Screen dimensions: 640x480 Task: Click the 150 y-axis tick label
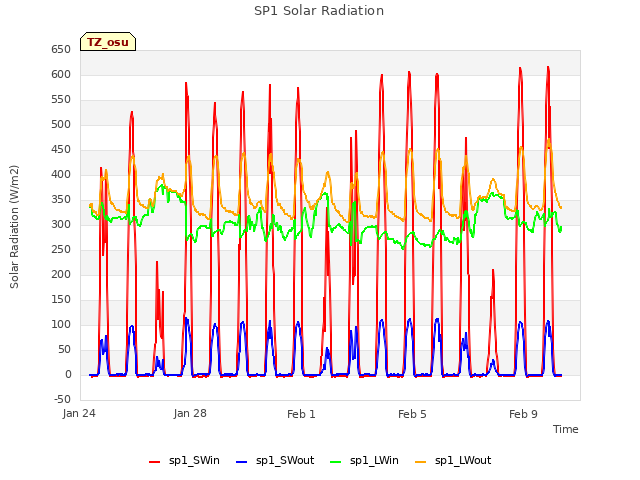(x=61, y=300)
